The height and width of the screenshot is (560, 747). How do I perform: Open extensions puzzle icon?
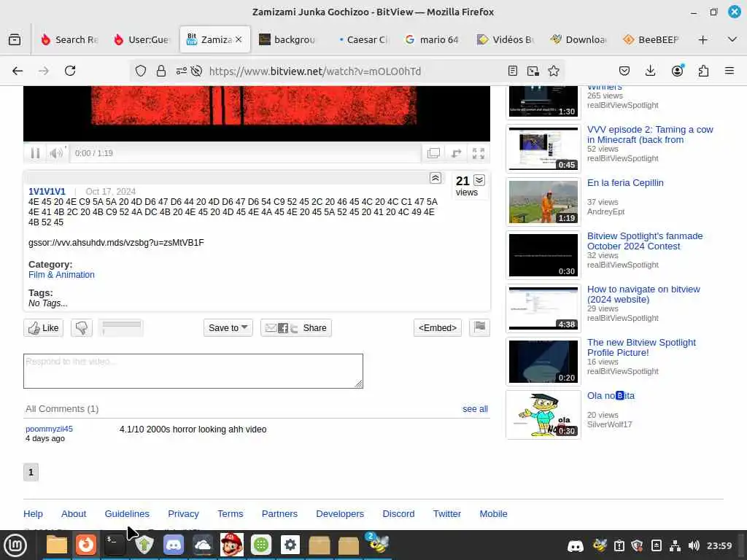(703, 71)
